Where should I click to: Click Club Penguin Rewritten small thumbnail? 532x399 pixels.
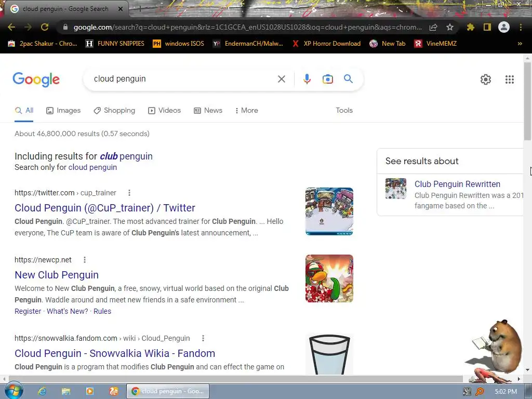pos(395,188)
